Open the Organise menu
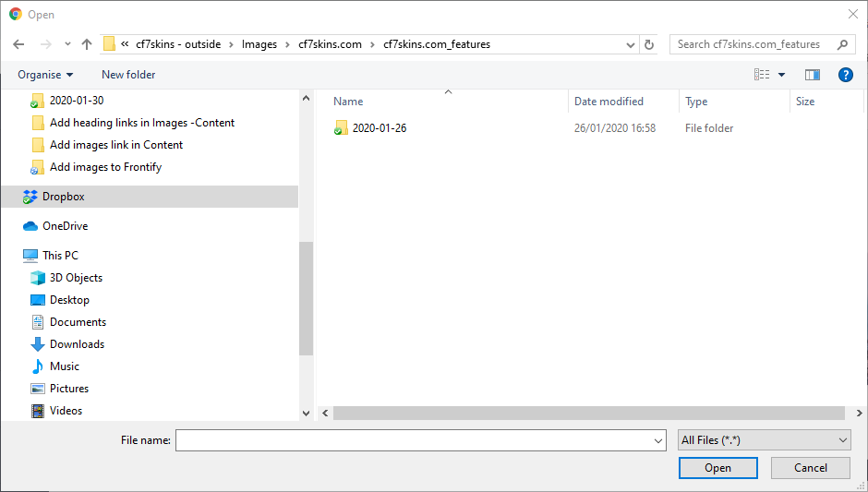Image resolution: width=868 pixels, height=492 pixels. (45, 75)
